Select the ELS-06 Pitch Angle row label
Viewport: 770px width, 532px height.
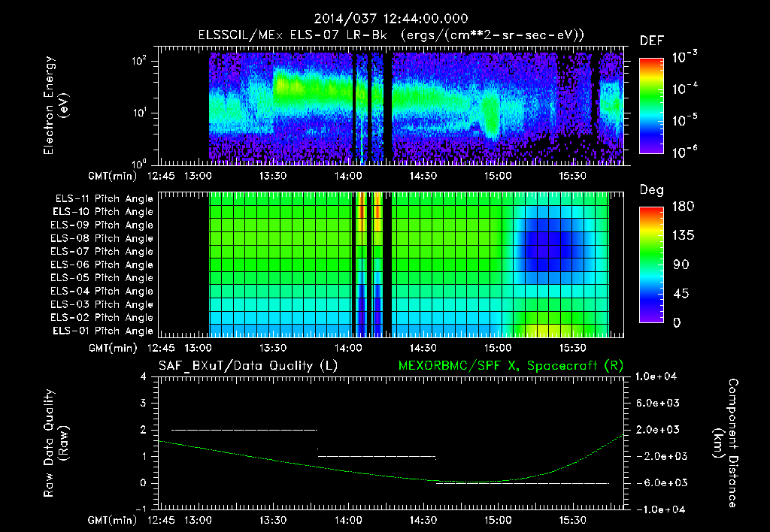point(102,264)
